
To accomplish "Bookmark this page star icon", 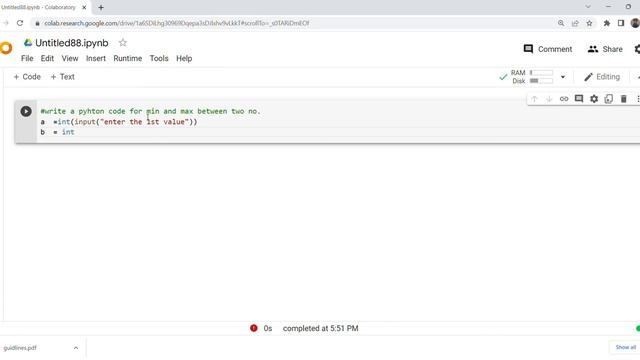I will click(589, 23).
